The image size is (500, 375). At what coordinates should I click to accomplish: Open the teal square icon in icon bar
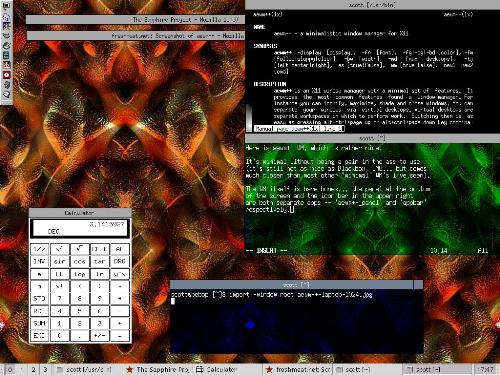tap(6, 55)
